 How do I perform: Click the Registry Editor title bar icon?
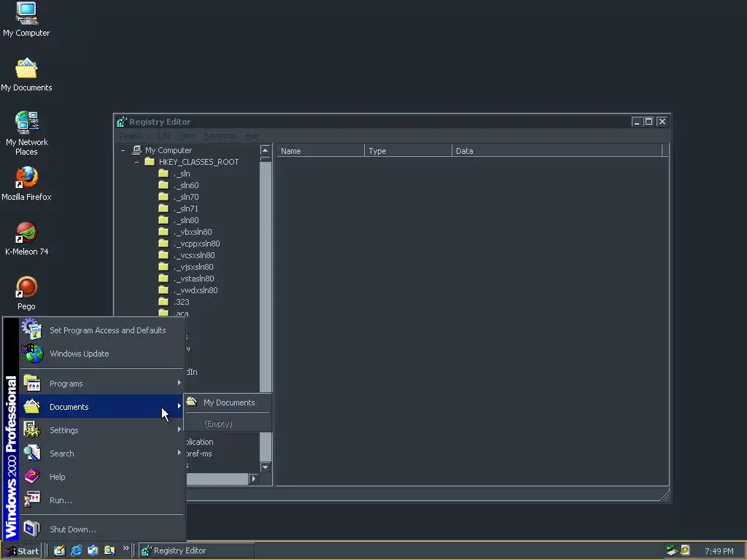[x=122, y=122]
